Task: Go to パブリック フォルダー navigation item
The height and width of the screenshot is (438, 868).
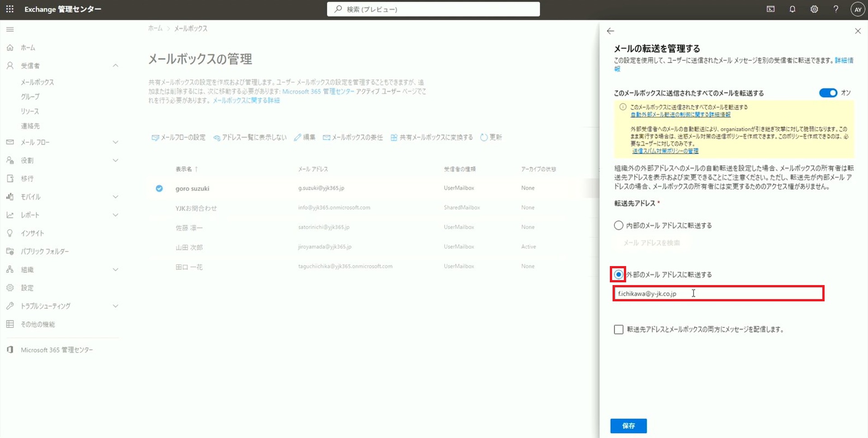Action: point(45,251)
